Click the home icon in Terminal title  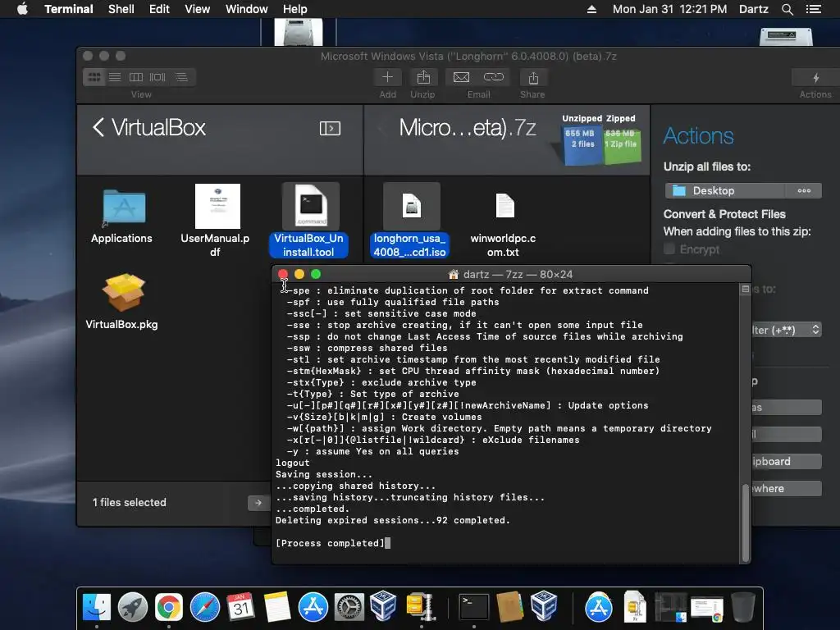[x=454, y=274]
